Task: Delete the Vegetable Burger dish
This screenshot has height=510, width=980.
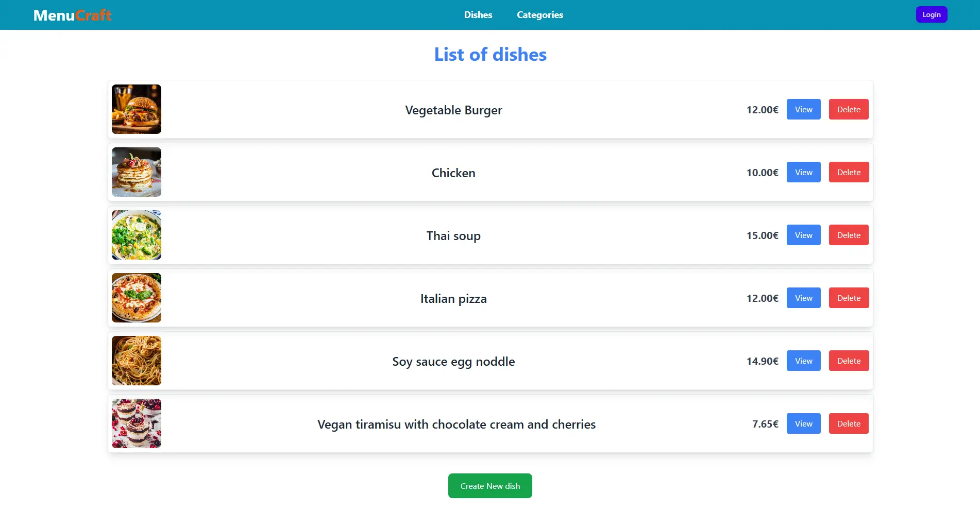Action: tap(849, 109)
